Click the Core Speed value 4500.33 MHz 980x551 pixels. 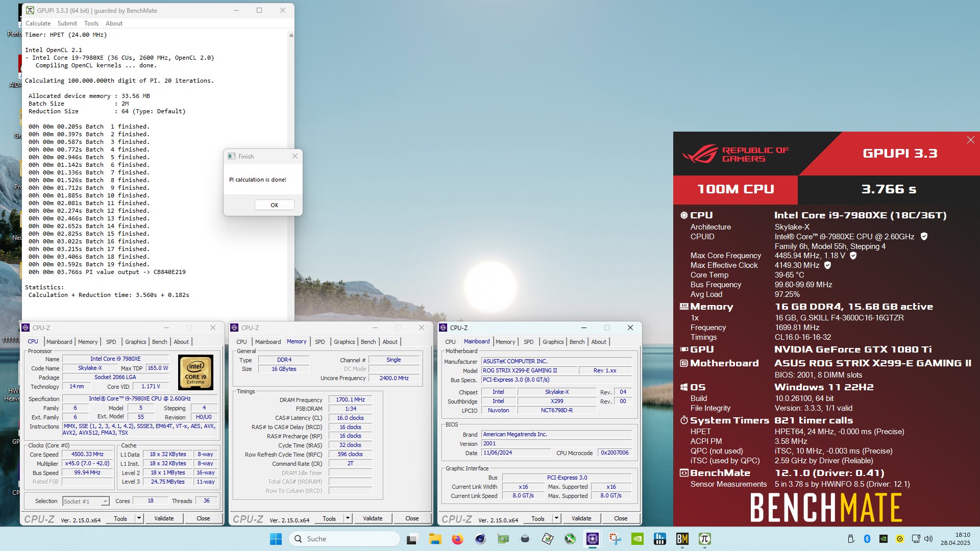[x=87, y=455]
